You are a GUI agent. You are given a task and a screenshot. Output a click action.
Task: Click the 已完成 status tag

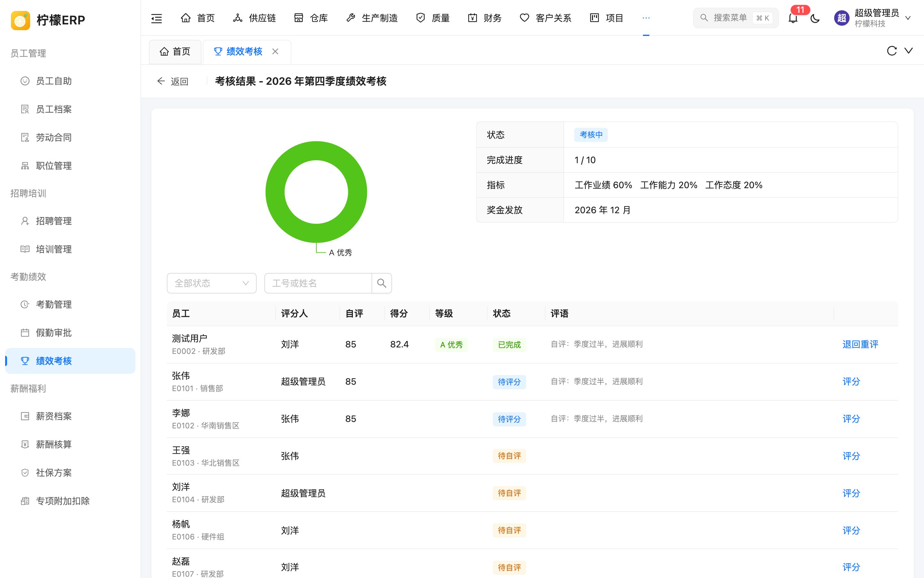pos(509,345)
